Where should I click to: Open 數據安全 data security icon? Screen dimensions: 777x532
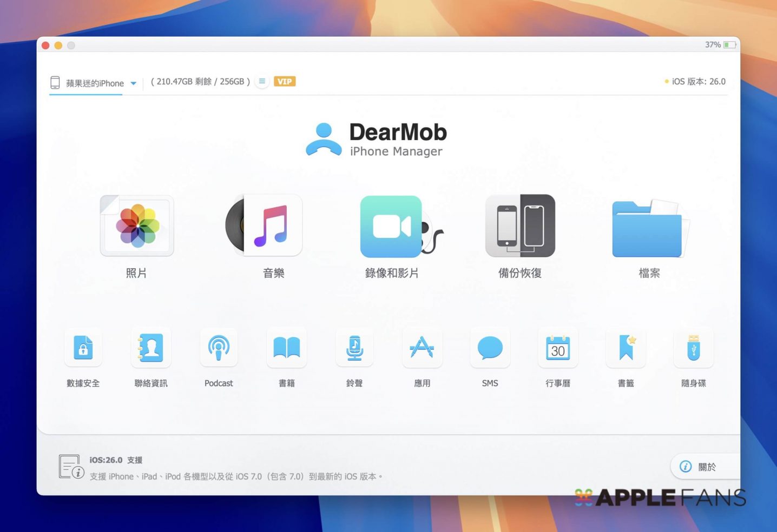(x=83, y=348)
